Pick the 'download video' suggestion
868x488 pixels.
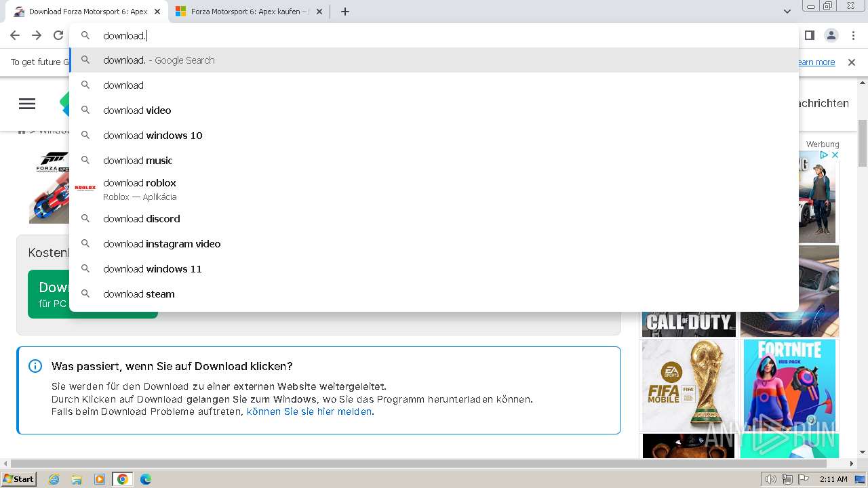tap(434, 110)
